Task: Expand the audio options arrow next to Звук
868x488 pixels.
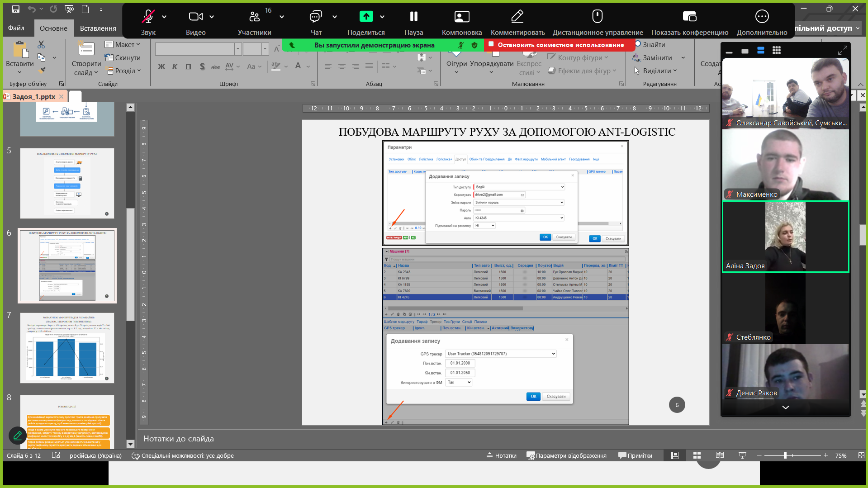Action: [x=164, y=17]
